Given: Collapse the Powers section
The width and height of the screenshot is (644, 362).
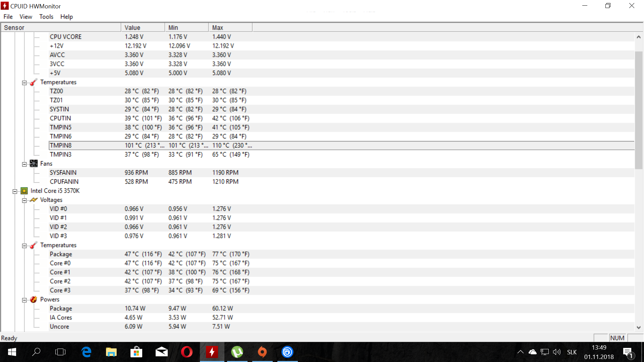Looking at the screenshot, I should coord(24,300).
